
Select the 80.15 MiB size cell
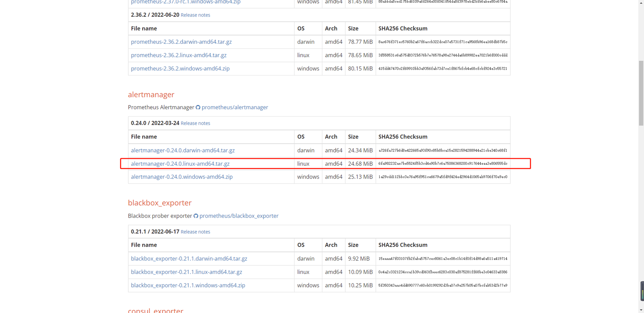[360, 69]
